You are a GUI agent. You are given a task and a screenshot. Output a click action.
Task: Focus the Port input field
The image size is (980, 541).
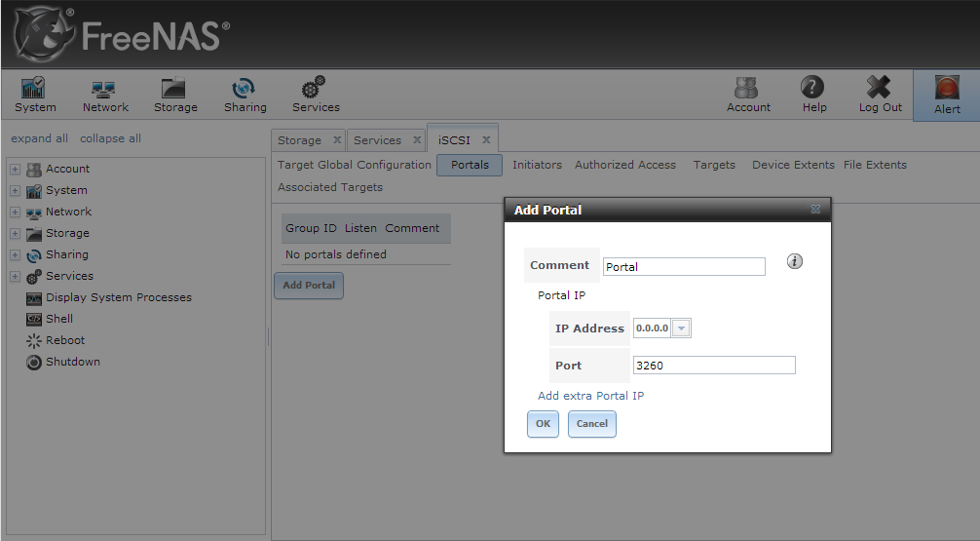tap(714, 366)
